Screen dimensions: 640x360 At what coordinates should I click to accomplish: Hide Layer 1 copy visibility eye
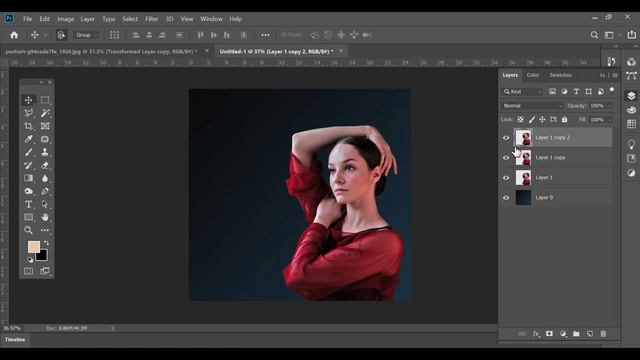(x=506, y=158)
